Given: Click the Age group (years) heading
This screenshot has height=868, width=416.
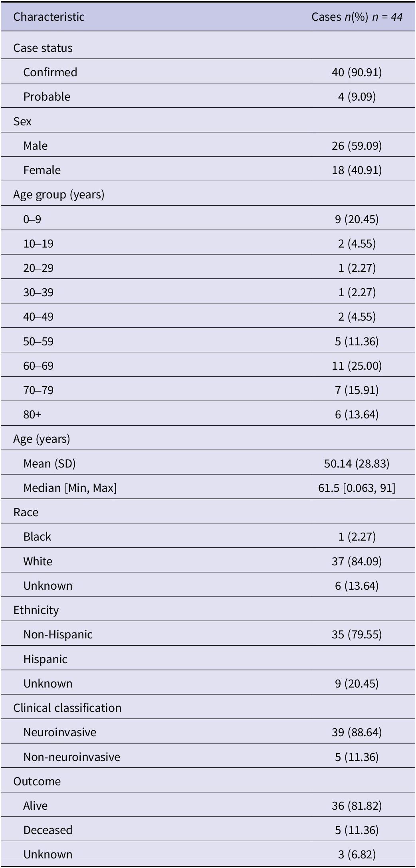Looking at the screenshot, I should [59, 194].
